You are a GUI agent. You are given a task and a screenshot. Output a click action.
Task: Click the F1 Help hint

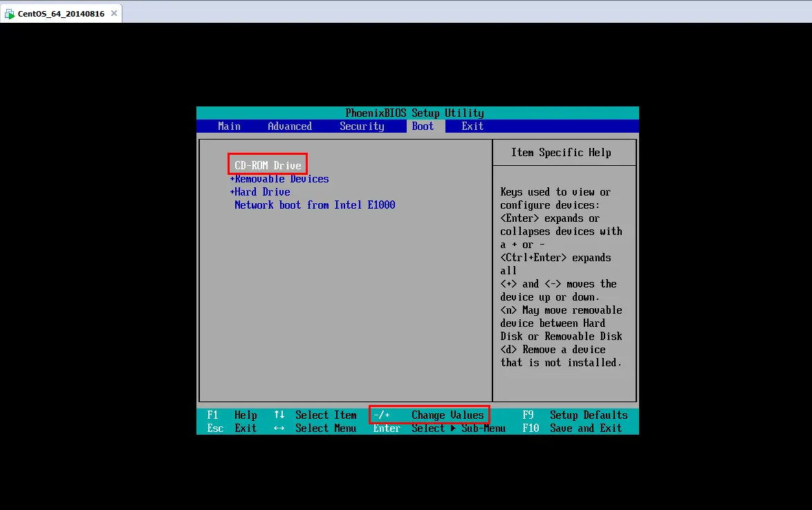(x=232, y=415)
